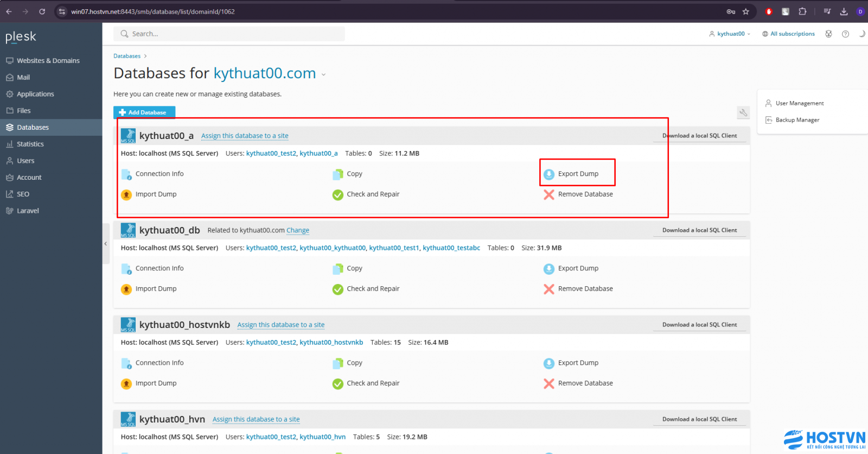Screen dimensions: 868x454
Task: Open Backup Manager in the right panel
Action: click(x=797, y=120)
